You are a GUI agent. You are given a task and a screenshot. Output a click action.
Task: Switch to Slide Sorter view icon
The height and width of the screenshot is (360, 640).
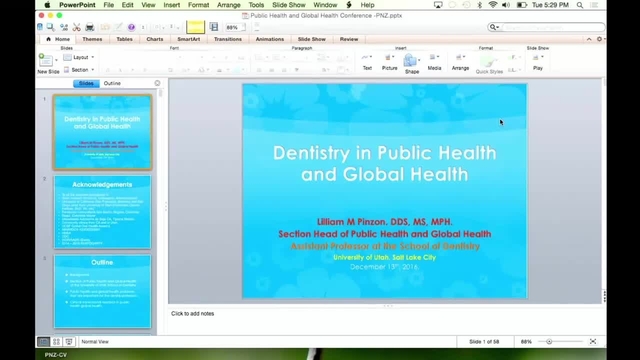56,342
